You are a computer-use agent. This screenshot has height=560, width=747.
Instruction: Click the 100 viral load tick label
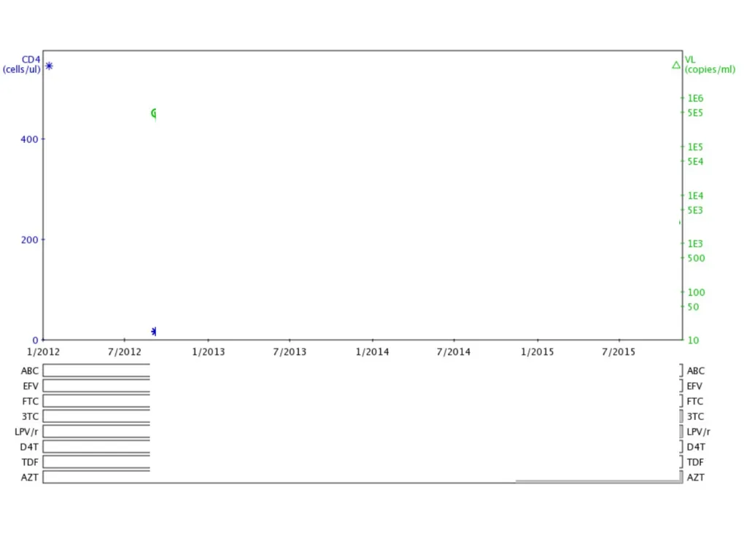[696, 292]
